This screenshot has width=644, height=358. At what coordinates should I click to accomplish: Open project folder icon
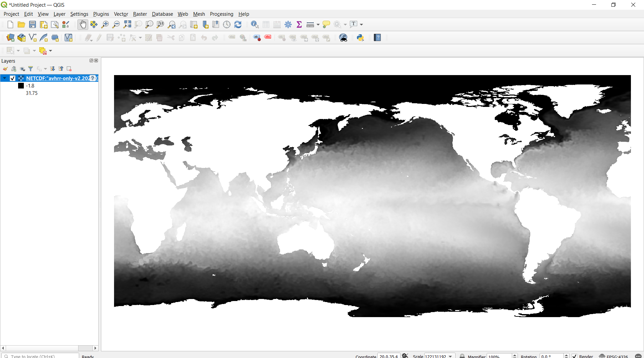pos(21,24)
